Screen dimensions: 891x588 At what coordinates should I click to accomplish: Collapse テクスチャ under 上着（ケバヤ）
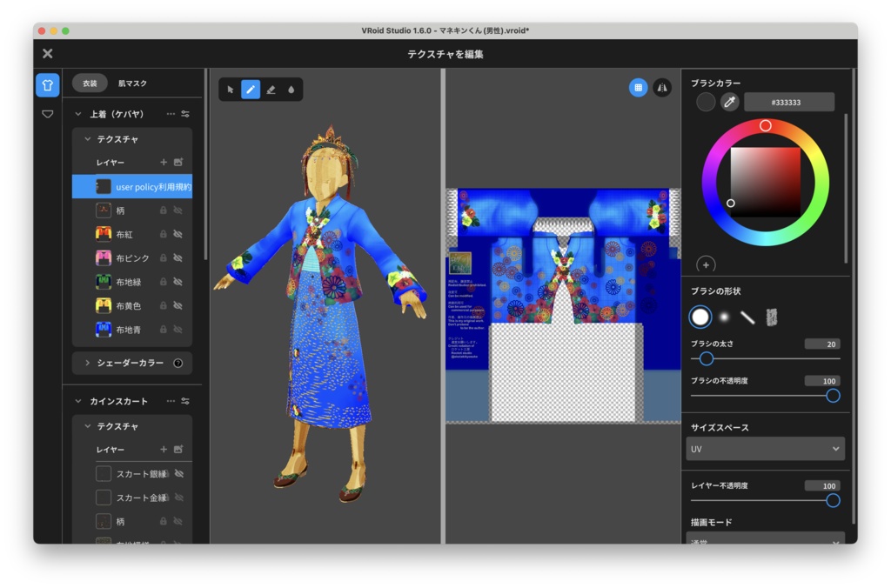[88, 138]
